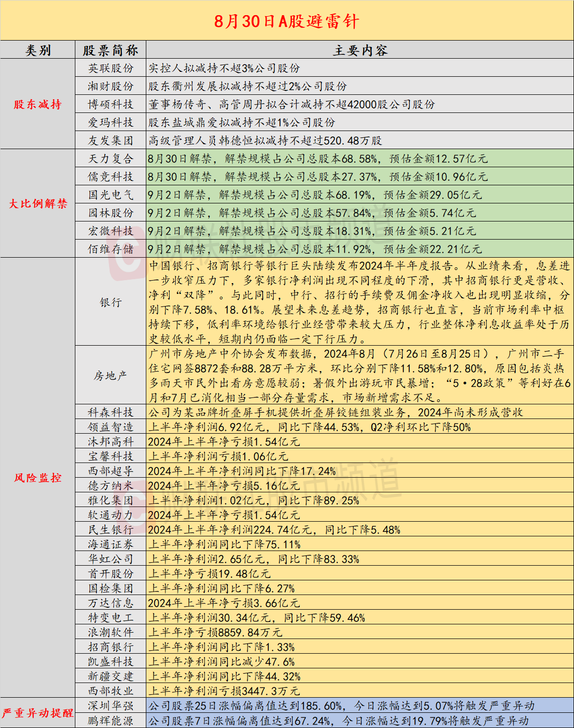Select stock name 鹏辉能源
The width and height of the screenshot is (574, 728).
click(111, 720)
